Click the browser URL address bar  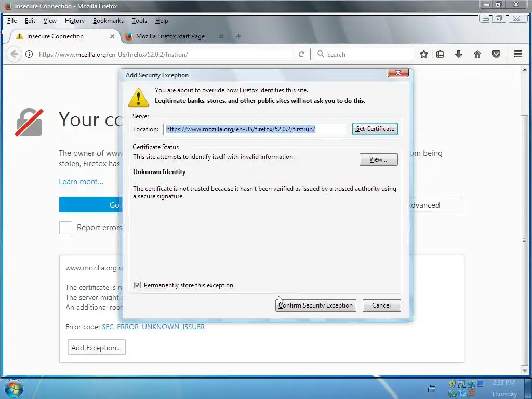click(165, 54)
